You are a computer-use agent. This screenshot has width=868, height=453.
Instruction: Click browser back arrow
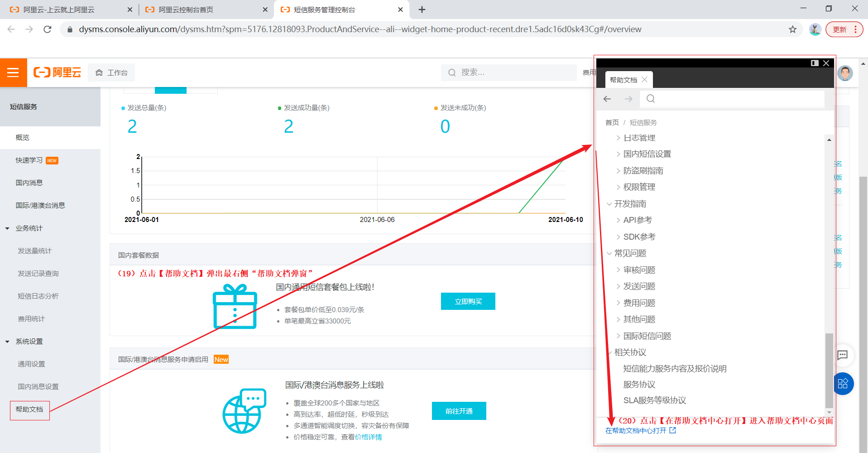pos(11,29)
